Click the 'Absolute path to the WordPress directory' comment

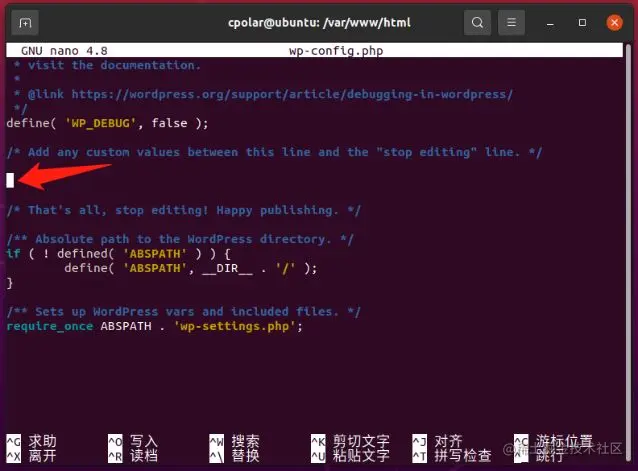180,239
